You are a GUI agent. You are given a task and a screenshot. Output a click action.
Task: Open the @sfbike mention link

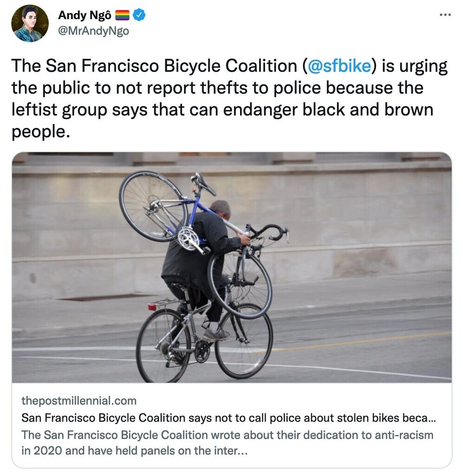click(x=339, y=66)
